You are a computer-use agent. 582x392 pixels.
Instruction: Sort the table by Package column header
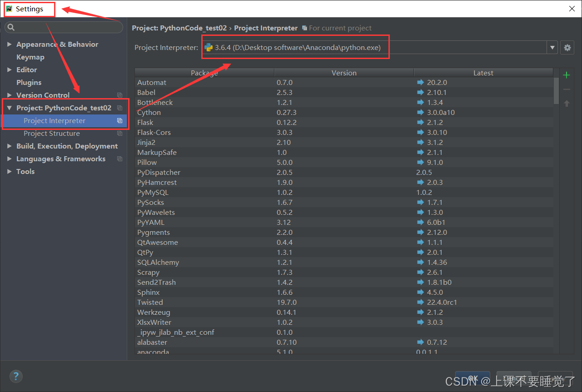pyautogui.click(x=204, y=73)
